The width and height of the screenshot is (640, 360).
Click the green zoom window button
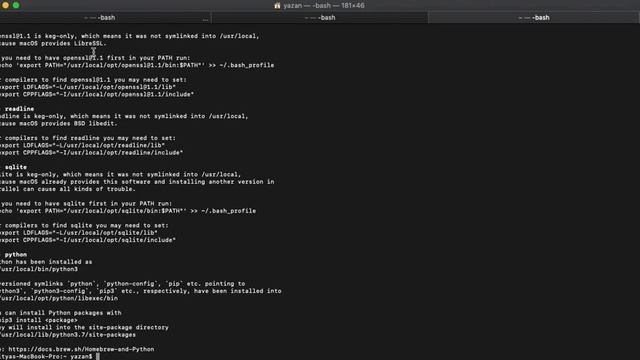16,5
